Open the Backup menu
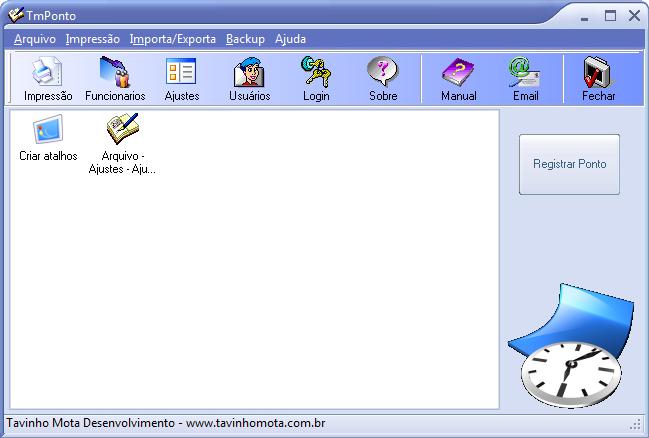Image resolution: width=649 pixels, height=438 pixels. [245, 39]
